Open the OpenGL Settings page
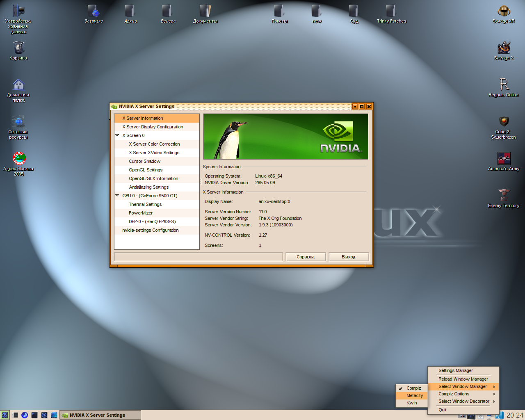 point(157,170)
